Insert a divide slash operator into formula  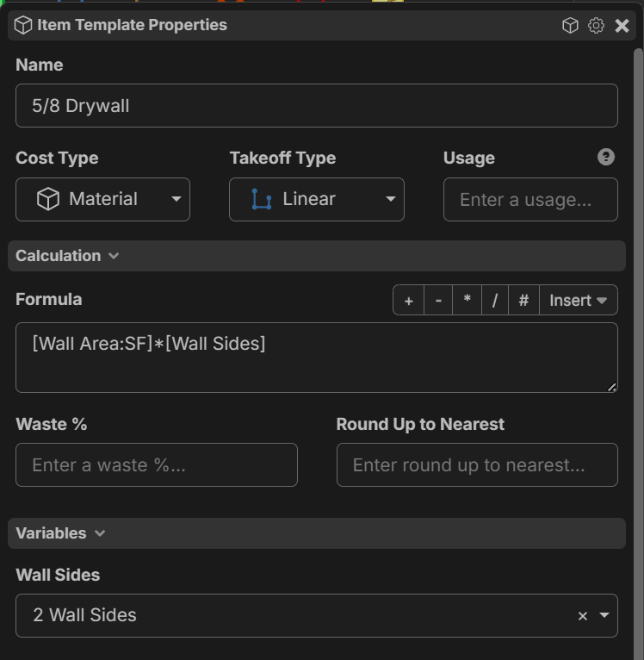(x=495, y=300)
